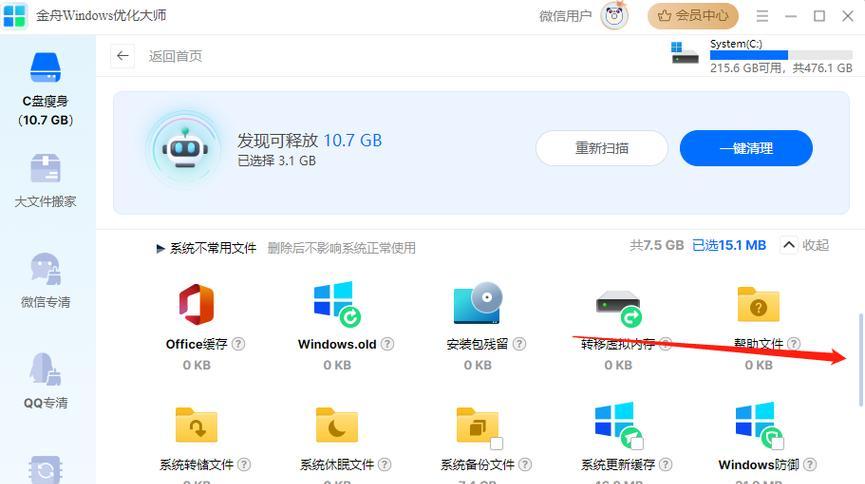865x484 pixels.
Task: Click the Windows防御 icon
Action: [759, 423]
